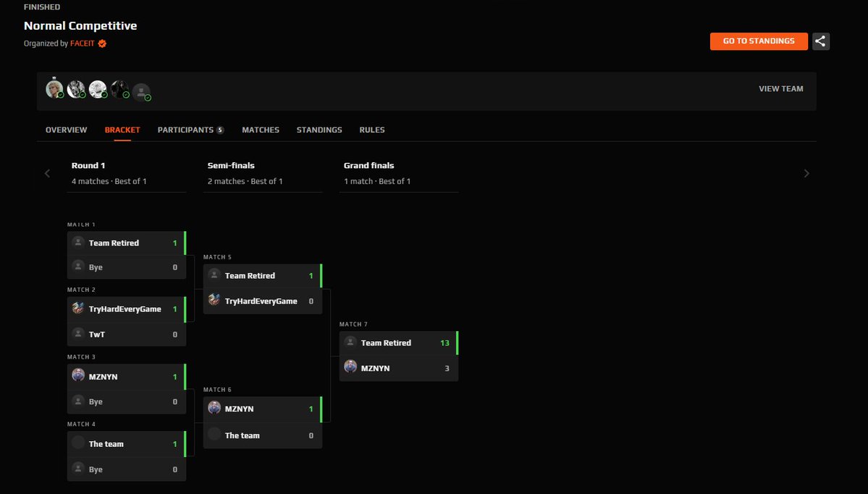
Task: Click the MATCH 7 label
Action: (x=353, y=324)
